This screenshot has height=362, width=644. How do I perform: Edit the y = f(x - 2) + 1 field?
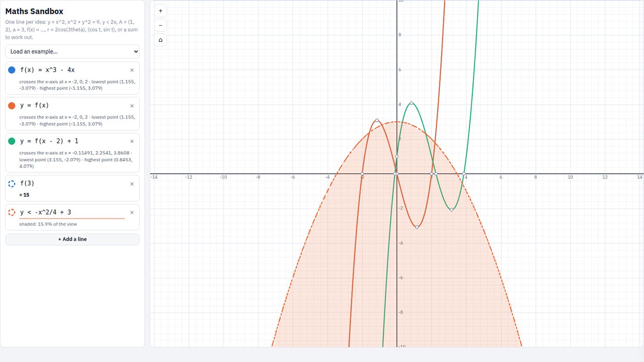point(72,141)
